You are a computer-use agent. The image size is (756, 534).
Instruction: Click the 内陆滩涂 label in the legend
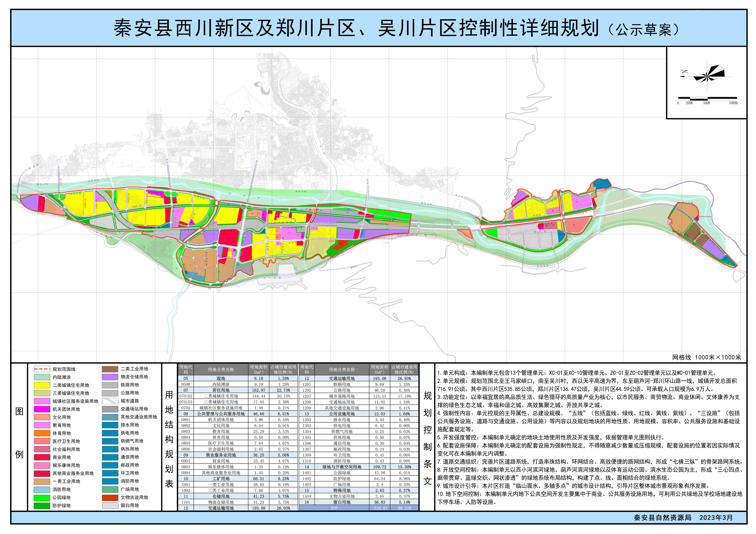(x=62, y=377)
